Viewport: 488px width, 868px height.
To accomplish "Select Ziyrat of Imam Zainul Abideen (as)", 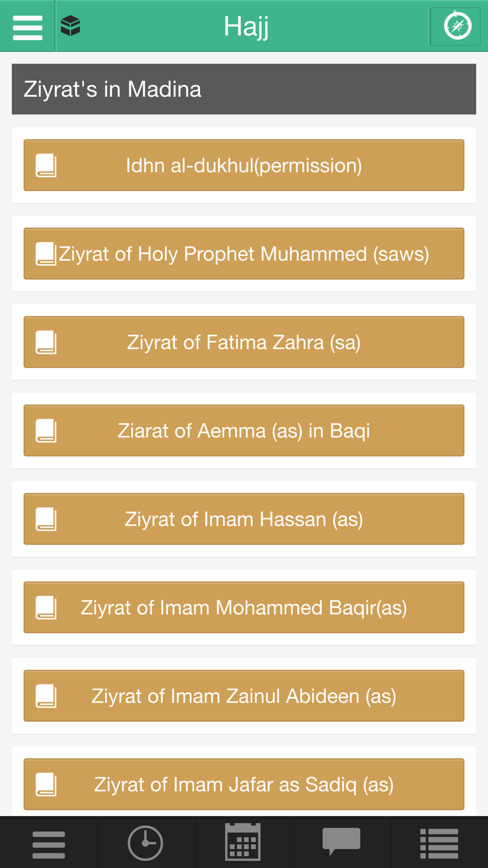I will [x=244, y=696].
